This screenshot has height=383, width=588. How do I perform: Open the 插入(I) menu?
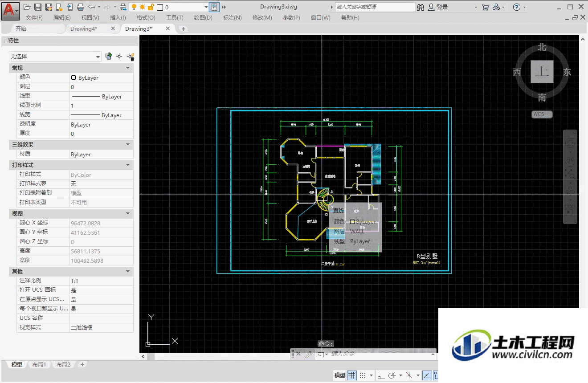(x=118, y=17)
